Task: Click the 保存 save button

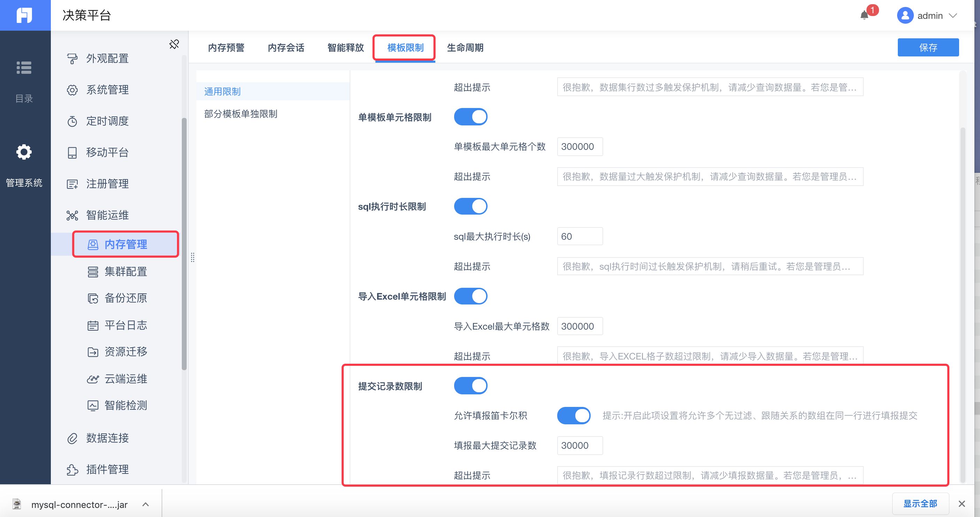Action: 928,48
